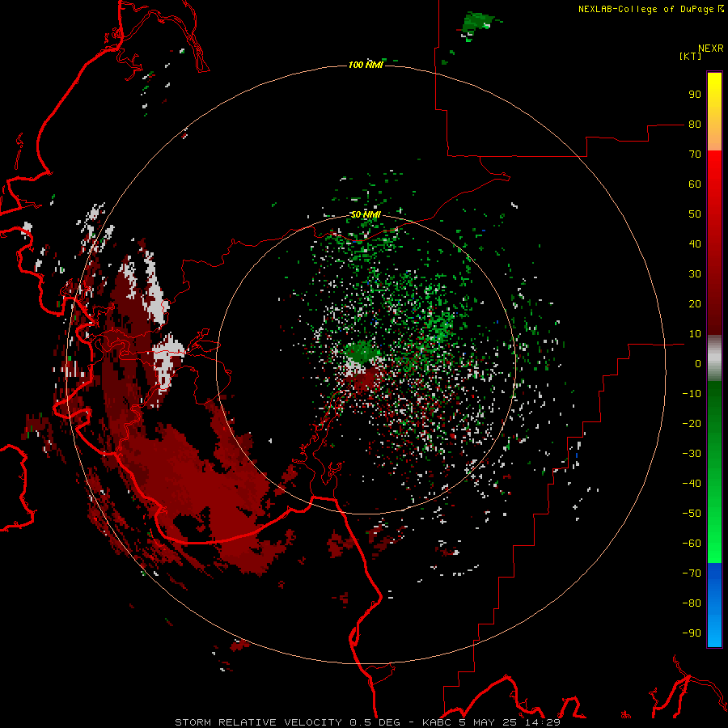The image size is (728, 728).
Task: Select the positive 80 scale value
Action: coord(695,124)
